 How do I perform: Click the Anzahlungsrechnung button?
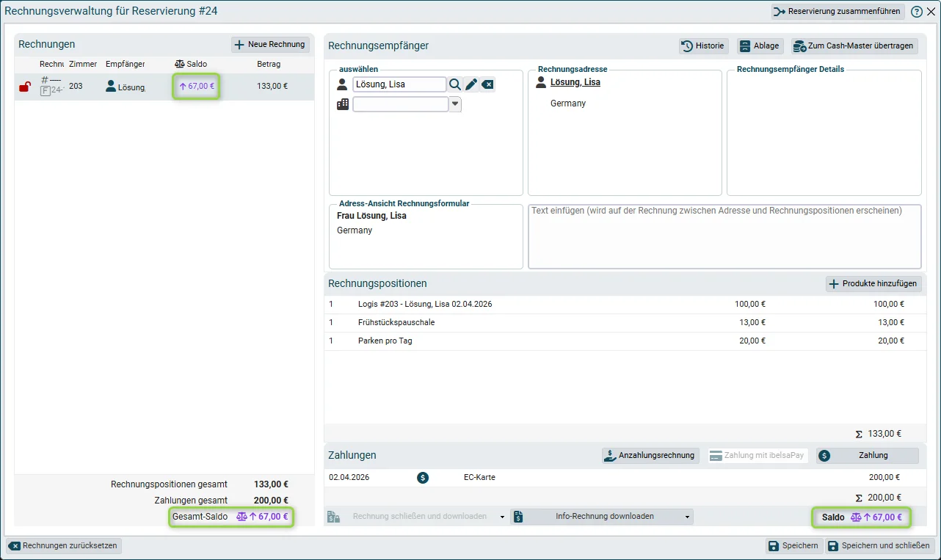(650, 456)
